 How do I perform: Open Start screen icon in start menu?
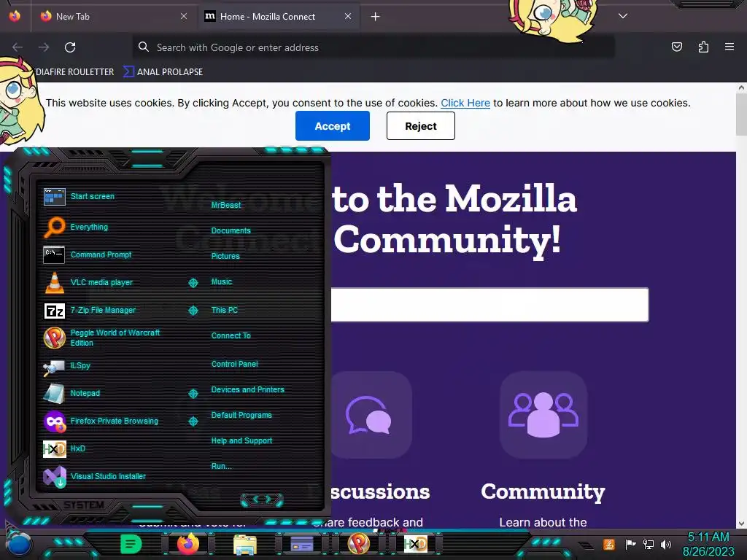[54, 197]
